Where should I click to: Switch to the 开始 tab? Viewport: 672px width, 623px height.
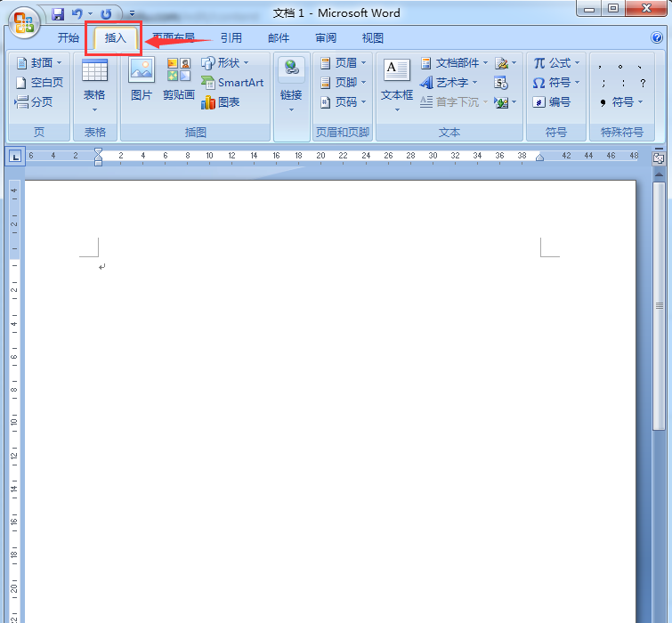click(x=69, y=38)
